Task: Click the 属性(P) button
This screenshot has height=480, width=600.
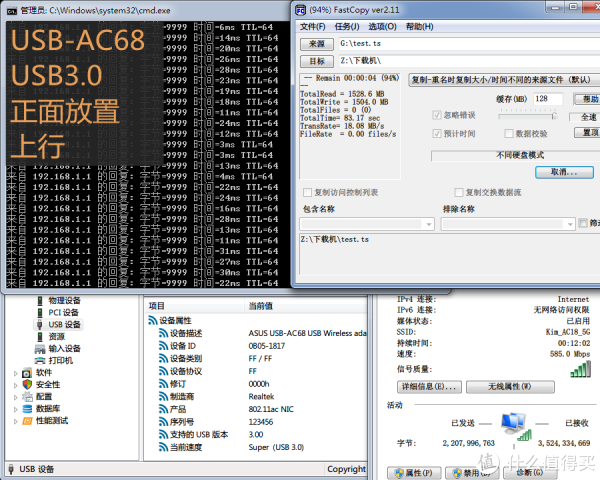Action: [x=414, y=473]
